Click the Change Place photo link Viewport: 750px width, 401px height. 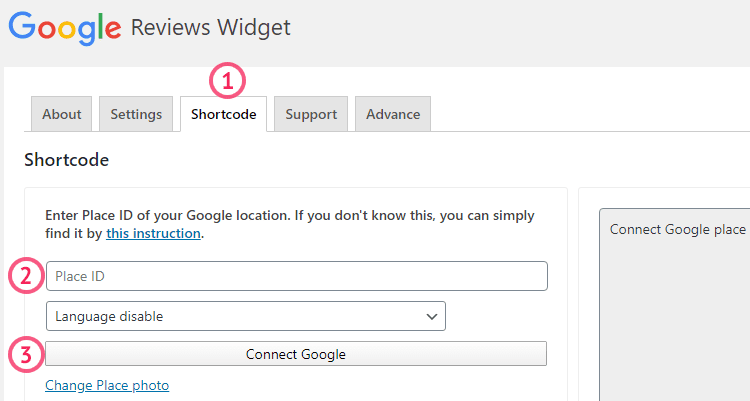tap(107, 386)
